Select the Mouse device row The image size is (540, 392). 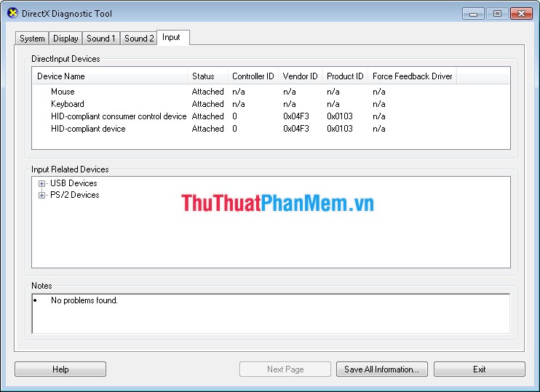click(x=271, y=92)
